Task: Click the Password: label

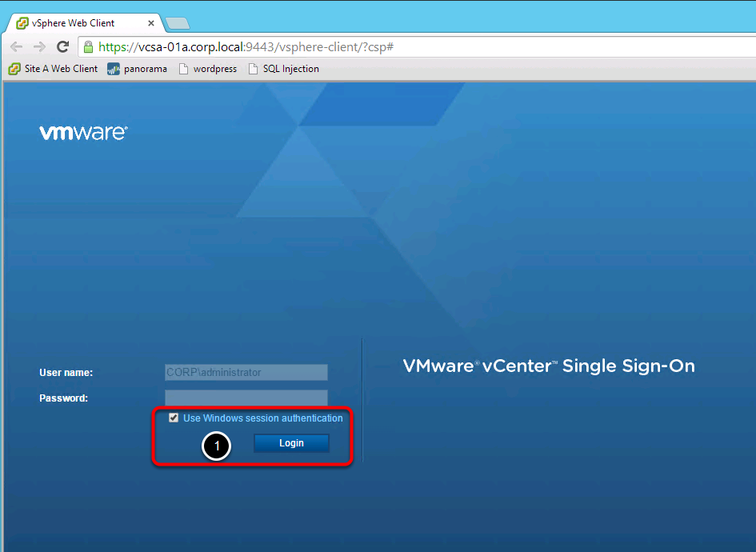Action: coord(64,398)
